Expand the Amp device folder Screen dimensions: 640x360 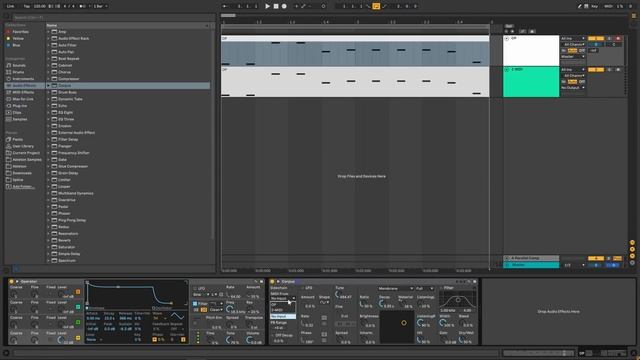(x=48, y=31)
